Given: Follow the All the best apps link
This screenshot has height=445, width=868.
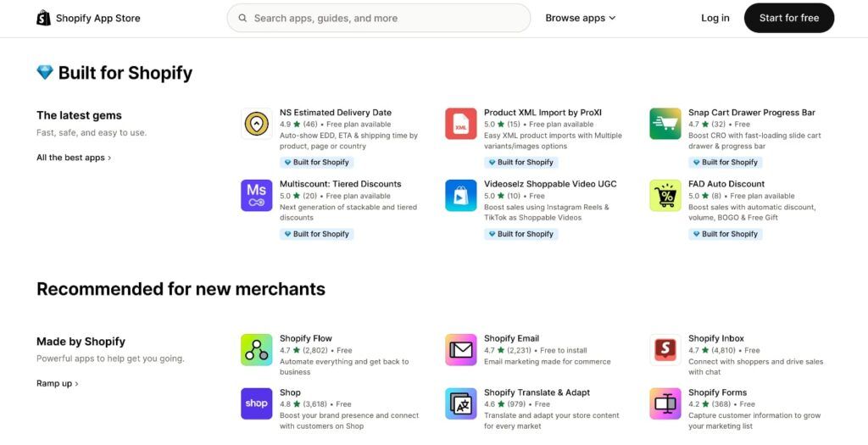Looking at the screenshot, I should 73,158.
